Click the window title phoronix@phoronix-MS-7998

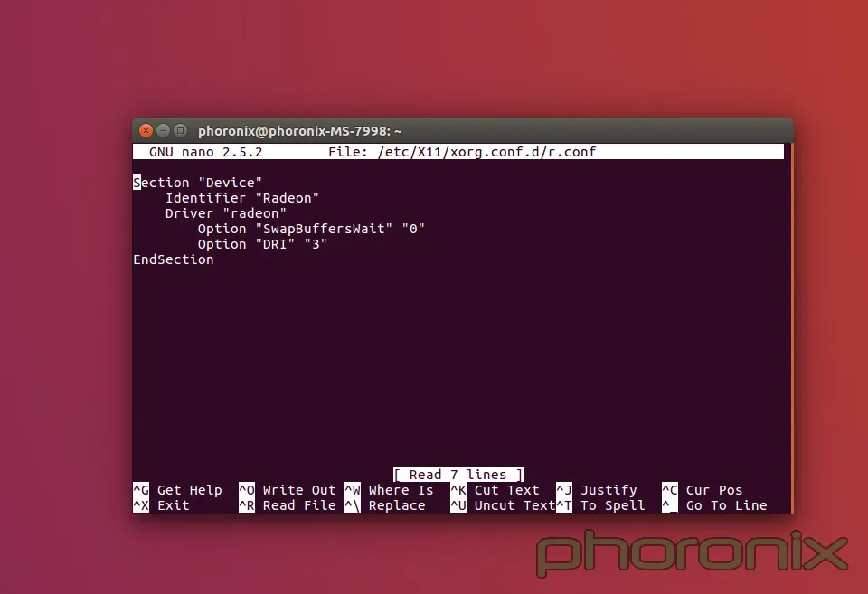coord(299,131)
